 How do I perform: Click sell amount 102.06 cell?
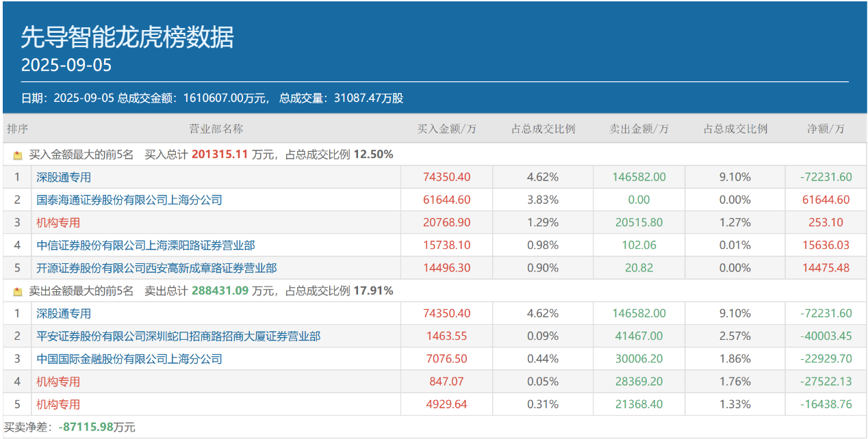[639, 245]
